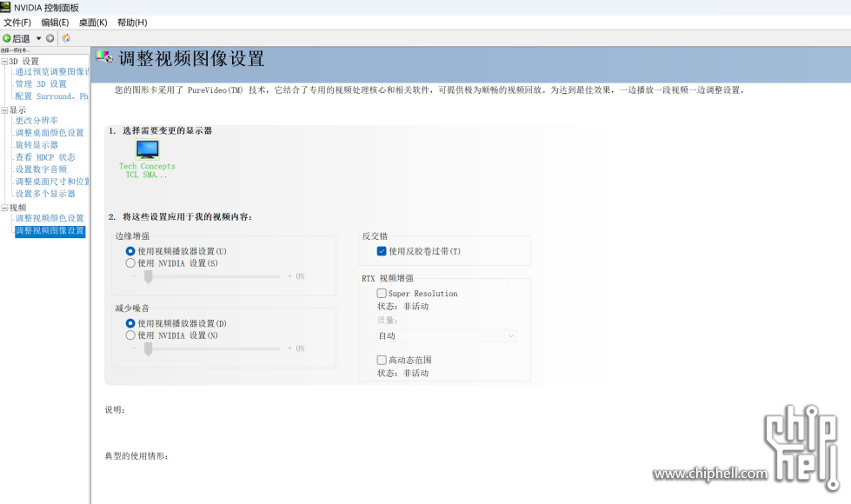This screenshot has width=851, height=504.
Task: Uncheck 使用反胶卷过带(T) checkbox
Action: click(382, 251)
